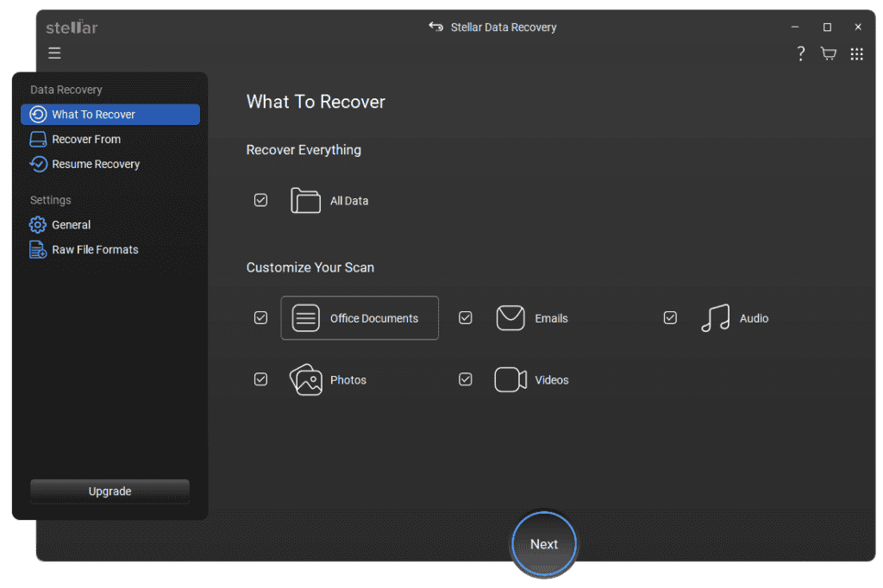Click the back arrow icon in title bar
Image resolution: width=883 pixels, height=588 pixels.
pos(436,27)
